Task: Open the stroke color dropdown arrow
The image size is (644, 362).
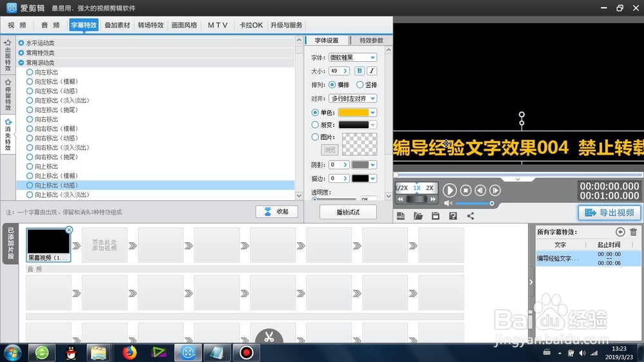Action: (372, 178)
